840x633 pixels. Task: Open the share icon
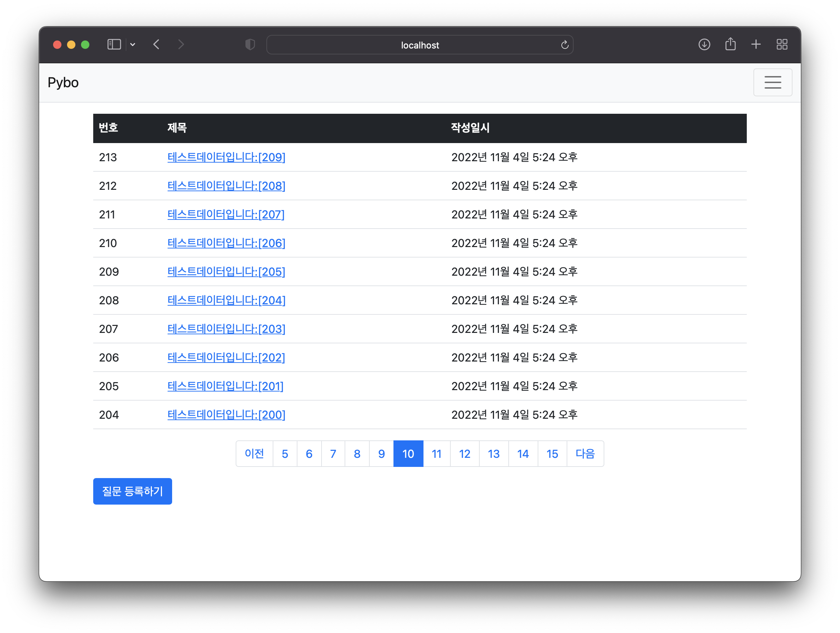(x=730, y=44)
